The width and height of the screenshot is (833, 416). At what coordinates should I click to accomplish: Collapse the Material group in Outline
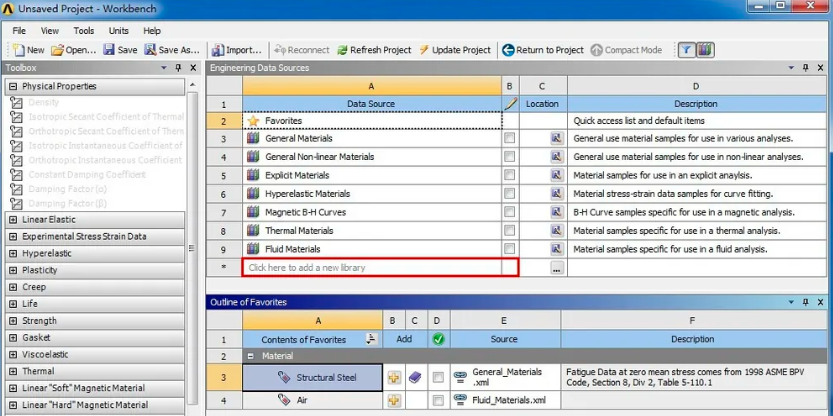pos(251,356)
